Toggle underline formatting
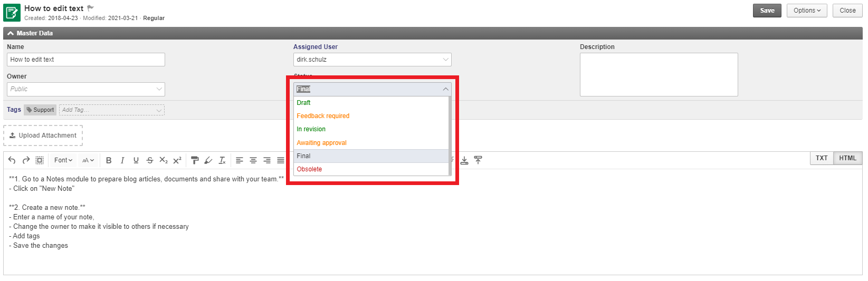 [136, 160]
